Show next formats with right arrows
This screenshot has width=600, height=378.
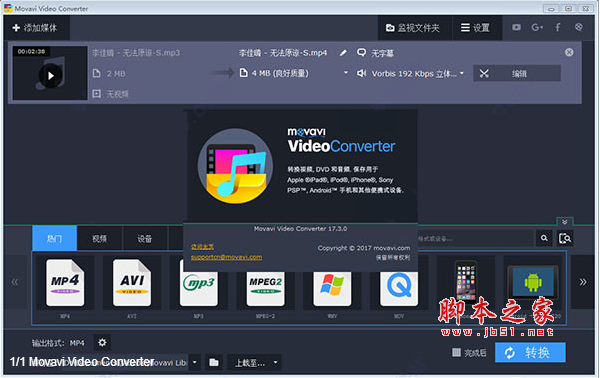[x=582, y=282]
